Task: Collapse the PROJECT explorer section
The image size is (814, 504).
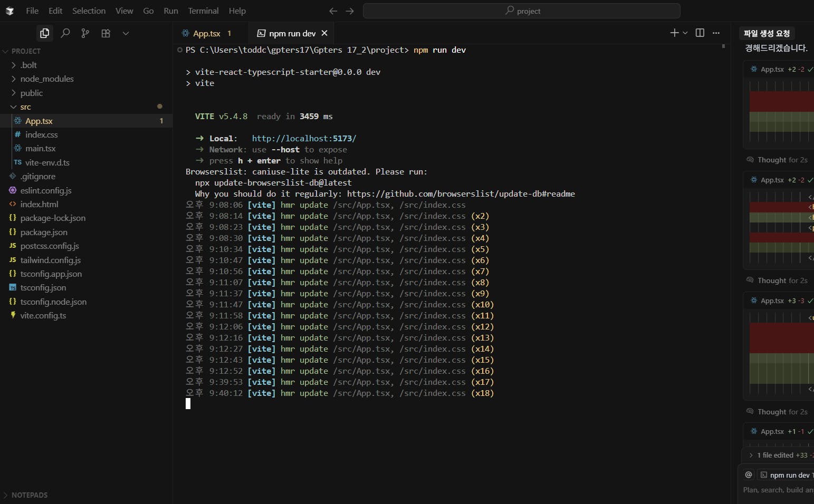Action: (25, 51)
